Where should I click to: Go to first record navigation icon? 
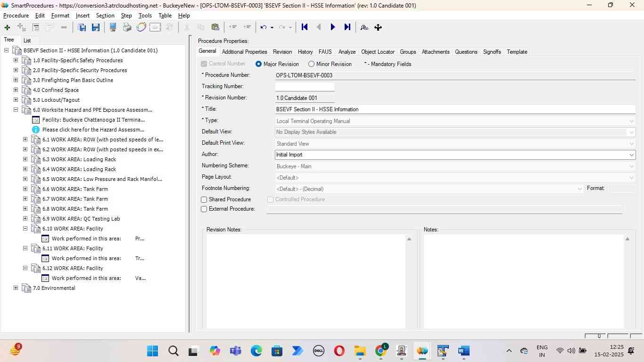point(305,27)
